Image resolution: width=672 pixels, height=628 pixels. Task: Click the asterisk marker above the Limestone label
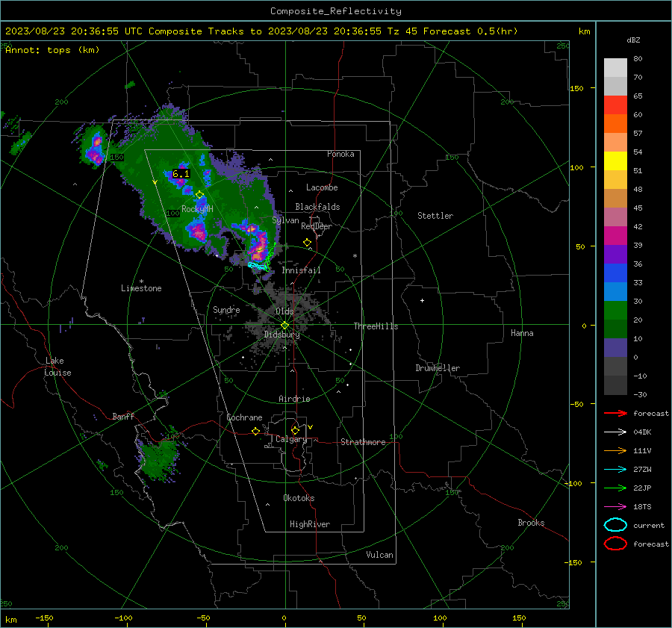pyautogui.click(x=141, y=282)
